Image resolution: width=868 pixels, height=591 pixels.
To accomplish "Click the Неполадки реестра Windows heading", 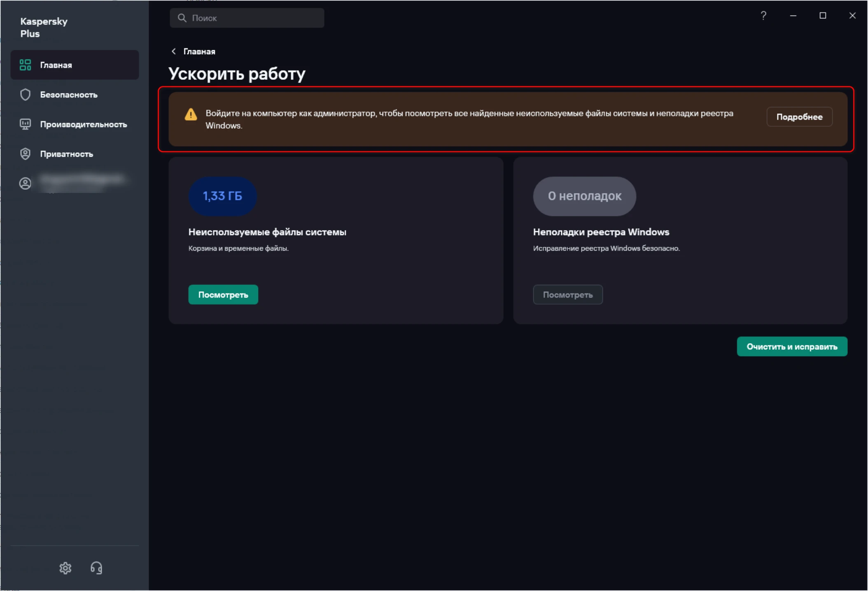I will pos(601,232).
